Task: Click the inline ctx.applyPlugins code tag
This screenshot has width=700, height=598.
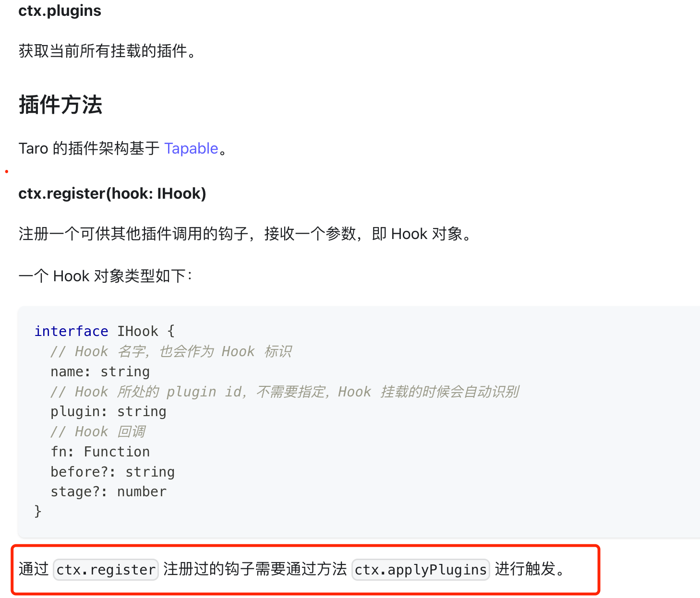Action: [x=421, y=570]
